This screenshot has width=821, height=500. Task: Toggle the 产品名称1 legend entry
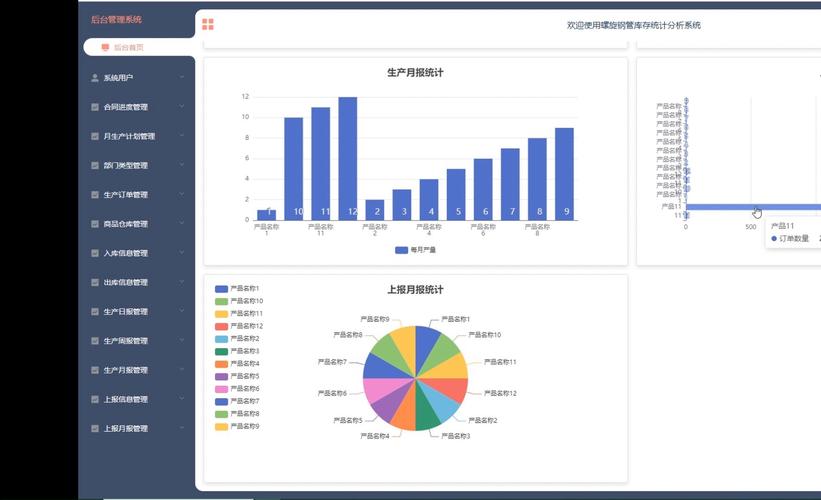(237, 288)
